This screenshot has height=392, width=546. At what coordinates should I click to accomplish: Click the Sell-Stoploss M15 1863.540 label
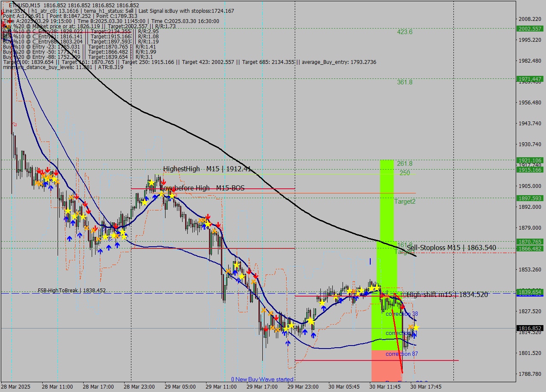coord(451,248)
